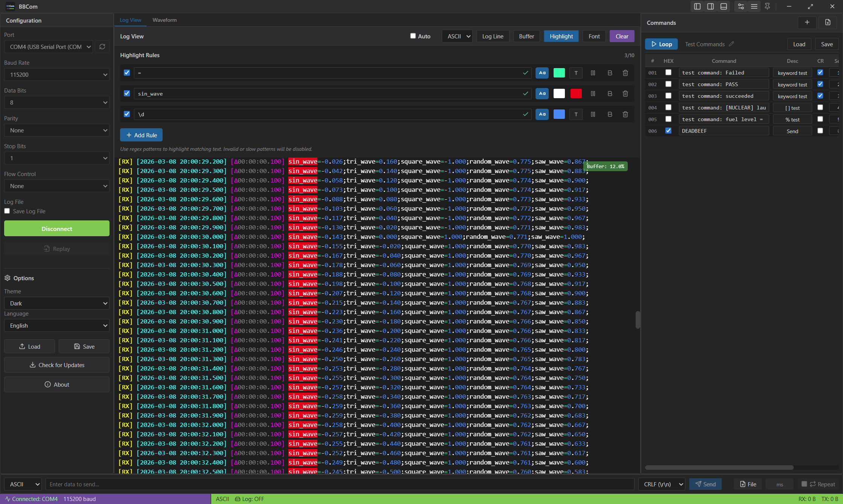
Task: Open the Port dropdown showing COM4
Action: pos(49,47)
